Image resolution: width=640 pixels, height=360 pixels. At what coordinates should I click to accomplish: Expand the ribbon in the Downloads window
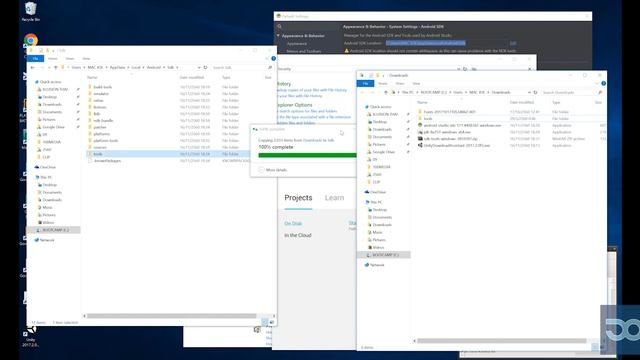pos(597,83)
